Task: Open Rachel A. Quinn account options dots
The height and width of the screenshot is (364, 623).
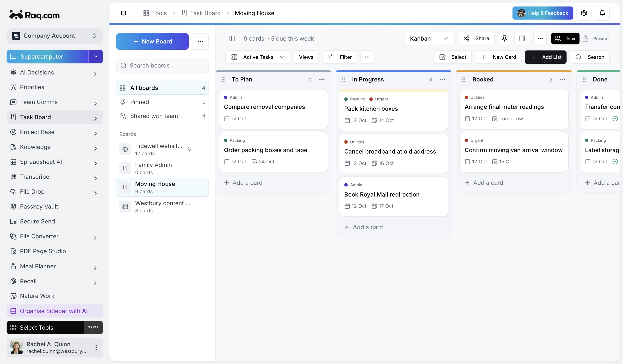Action: pos(96,347)
